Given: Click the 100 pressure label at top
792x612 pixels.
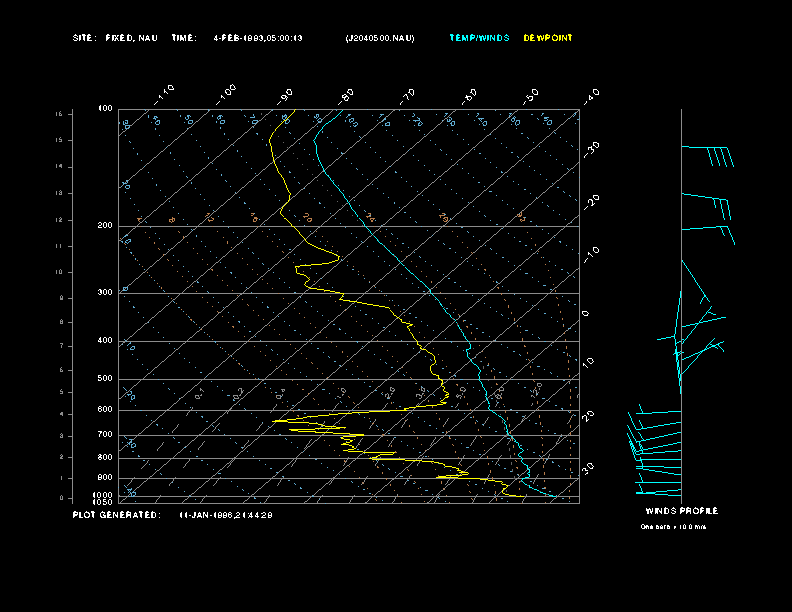Looking at the screenshot, I should (x=104, y=108).
